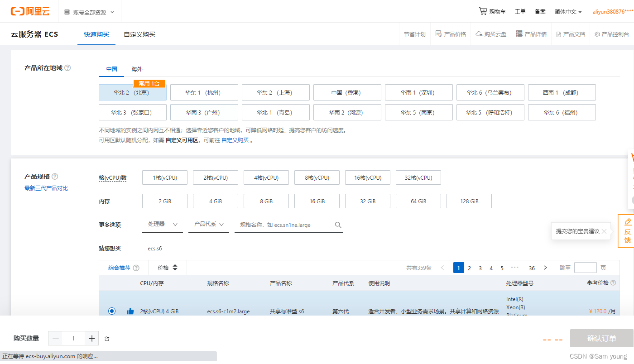This screenshot has width=634, height=364.
Task: Sort by price using 价格 arrows
Action: [175, 268]
